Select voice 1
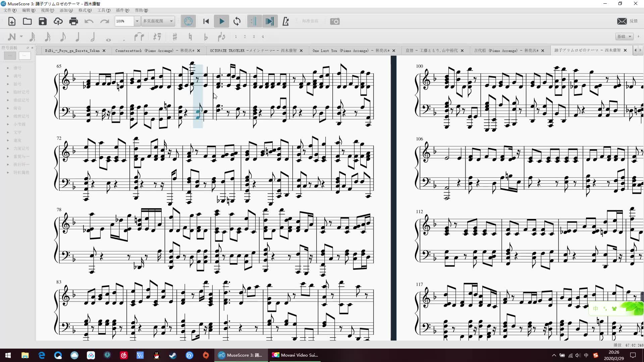This screenshot has height=362, width=644. 236,37
